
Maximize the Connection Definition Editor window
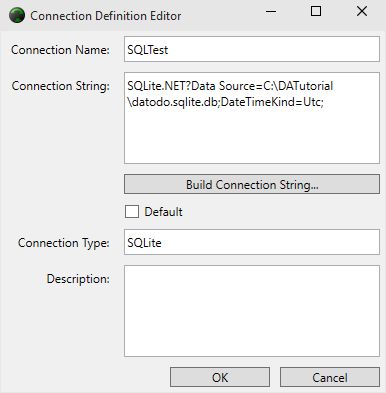click(x=316, y=12)
